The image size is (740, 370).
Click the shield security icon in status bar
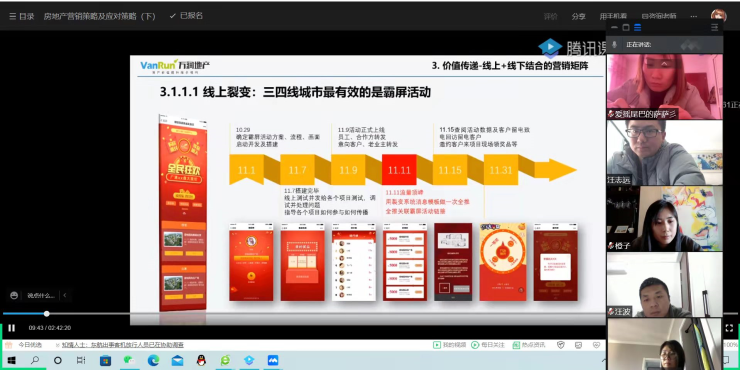click(561, 345)
